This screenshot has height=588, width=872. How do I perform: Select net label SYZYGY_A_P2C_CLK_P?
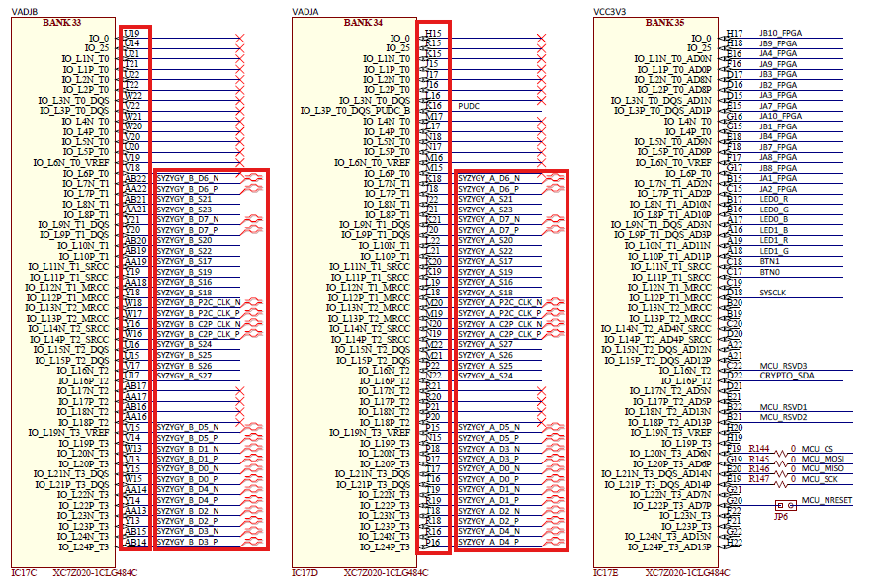(x=500, y=313)
